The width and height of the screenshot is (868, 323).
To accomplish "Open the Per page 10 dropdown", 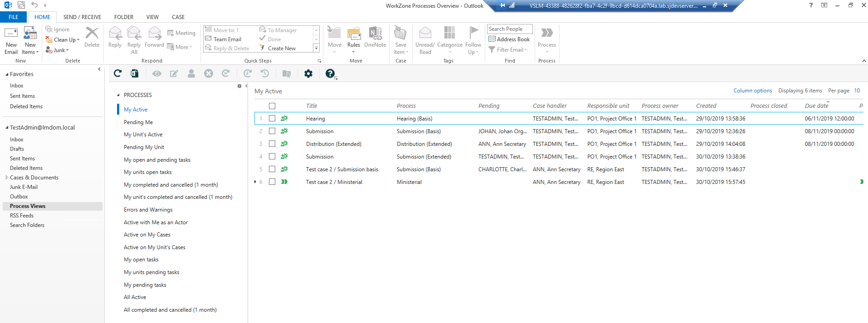I will pos(857,91).
